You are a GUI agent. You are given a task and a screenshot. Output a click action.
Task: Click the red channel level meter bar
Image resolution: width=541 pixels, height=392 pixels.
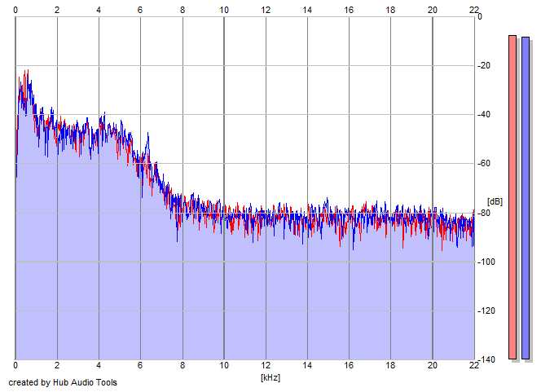512,197
